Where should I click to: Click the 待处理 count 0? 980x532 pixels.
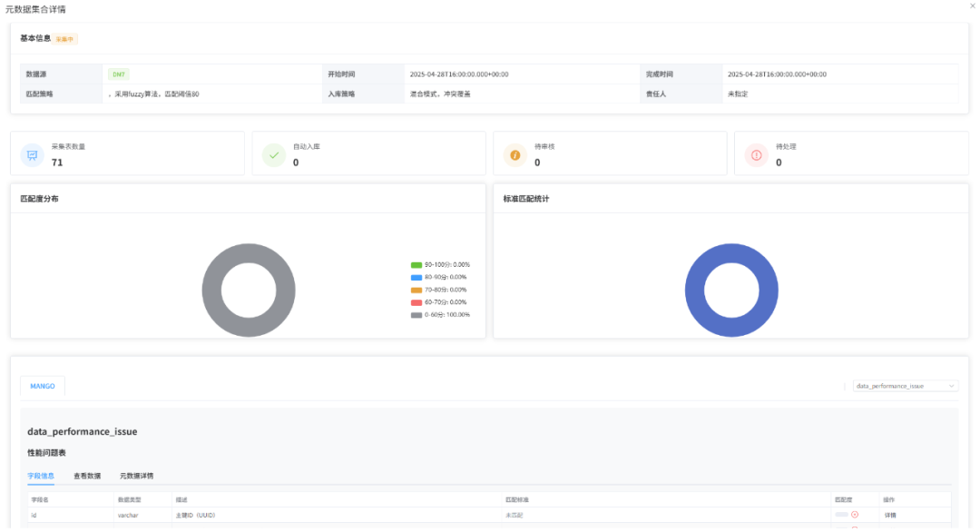(x=779, y=163)
